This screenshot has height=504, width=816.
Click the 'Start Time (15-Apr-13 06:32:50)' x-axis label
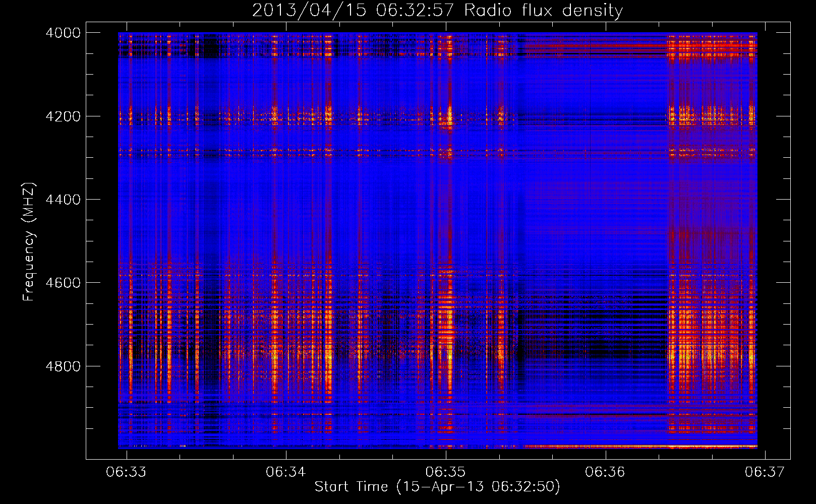pyautogui.click(x=437, y=487)
